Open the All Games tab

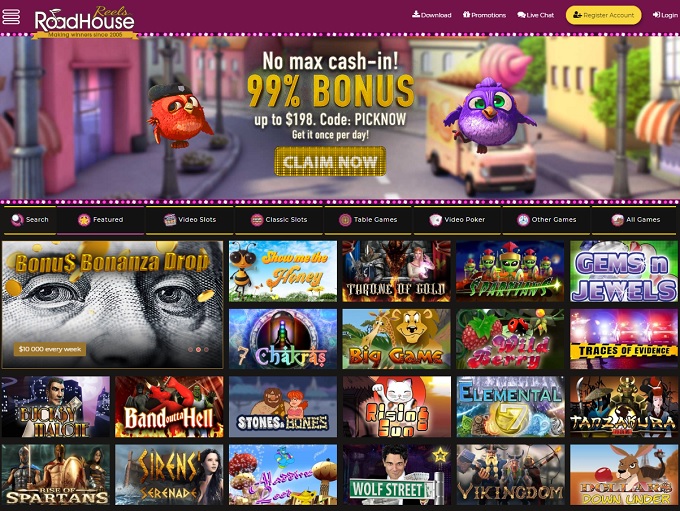tap(635, 220)
